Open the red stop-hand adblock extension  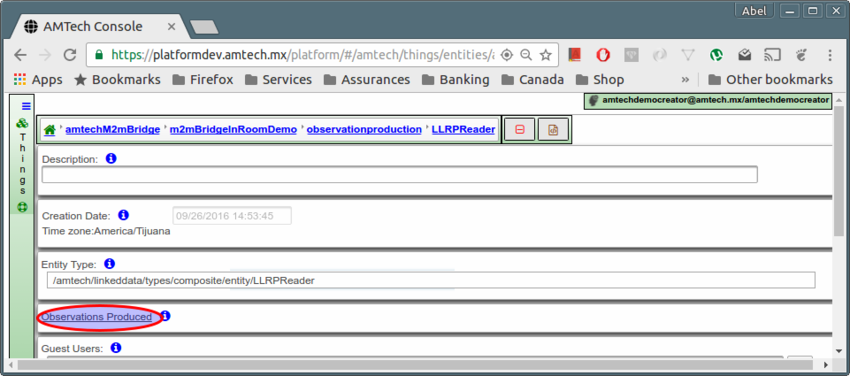[x=603, y=55]
